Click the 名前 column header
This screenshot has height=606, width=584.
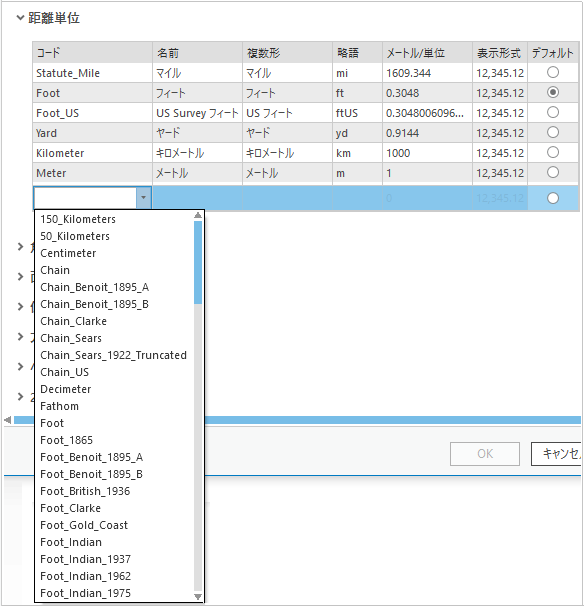(x=198, y=53)
